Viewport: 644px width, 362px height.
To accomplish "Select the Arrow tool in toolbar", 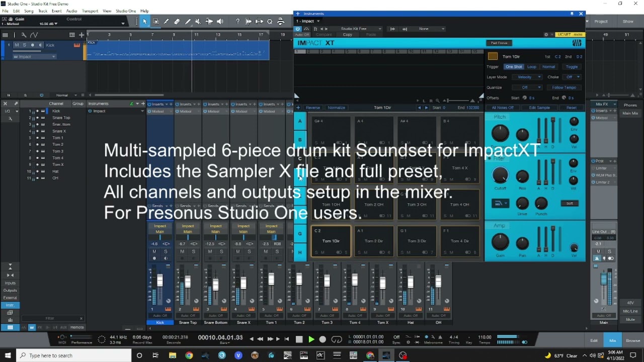I will click(144, 21).
